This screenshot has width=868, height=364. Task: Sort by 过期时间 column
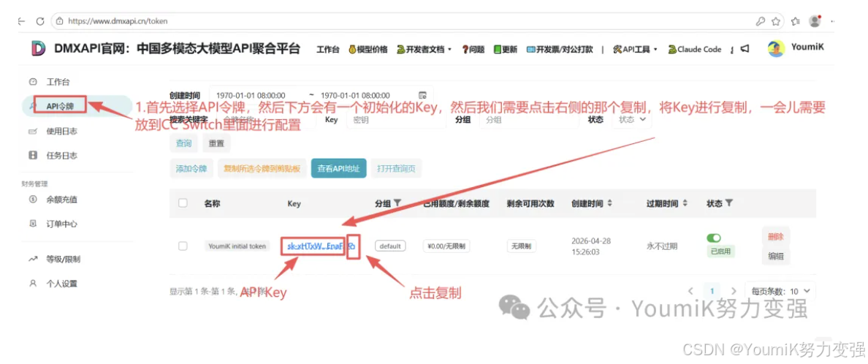685,203
